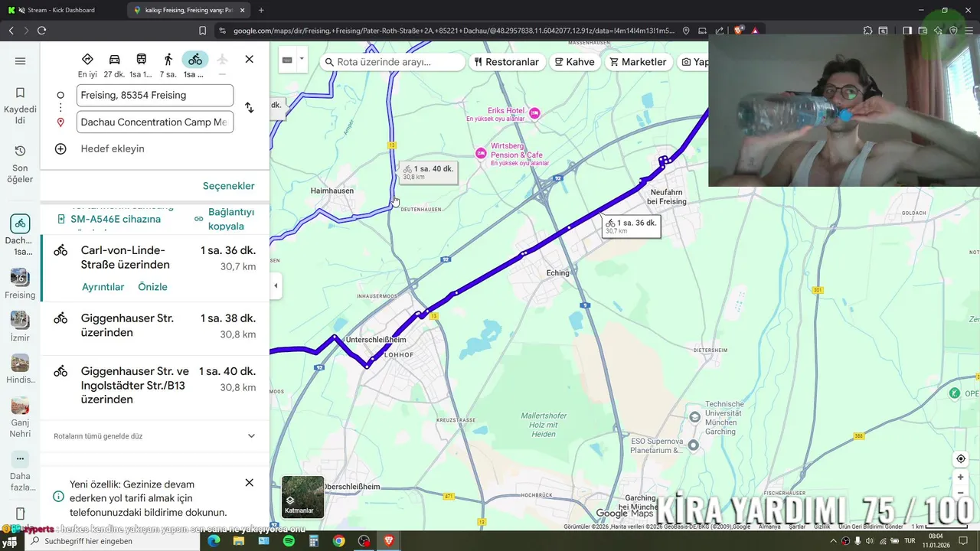
Task: Click the Brave Shields lion icon
Action: 738,31
